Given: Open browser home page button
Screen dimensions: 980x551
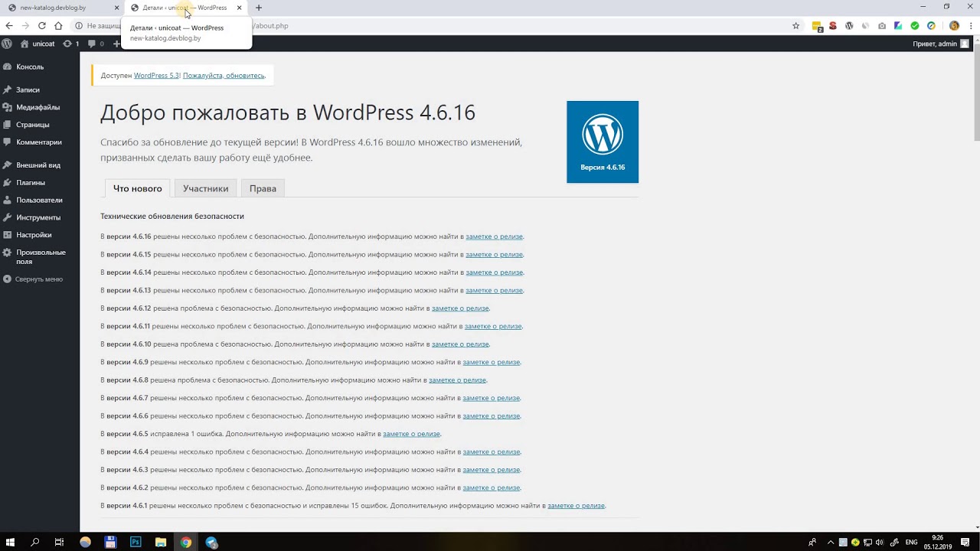Looking at the screenshot, I should [x=58, y=25].
